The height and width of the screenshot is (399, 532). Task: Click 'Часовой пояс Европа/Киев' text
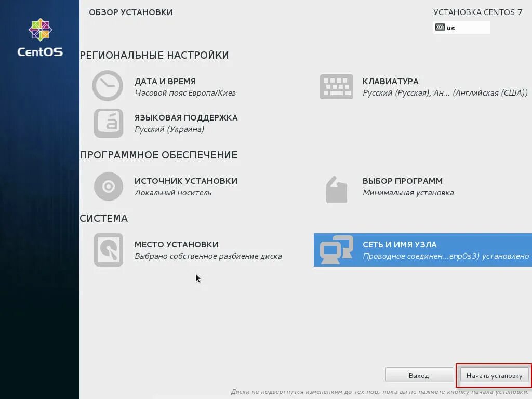click(185, 93)
